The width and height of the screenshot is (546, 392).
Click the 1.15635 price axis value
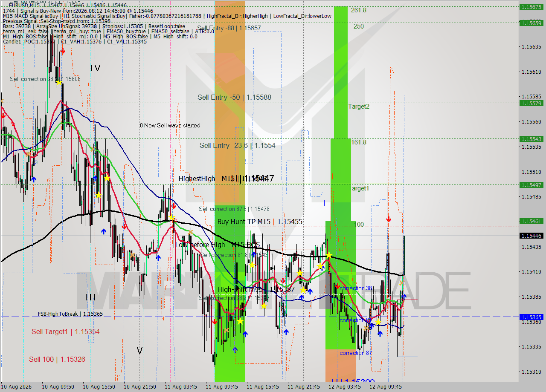pos(531,47)
